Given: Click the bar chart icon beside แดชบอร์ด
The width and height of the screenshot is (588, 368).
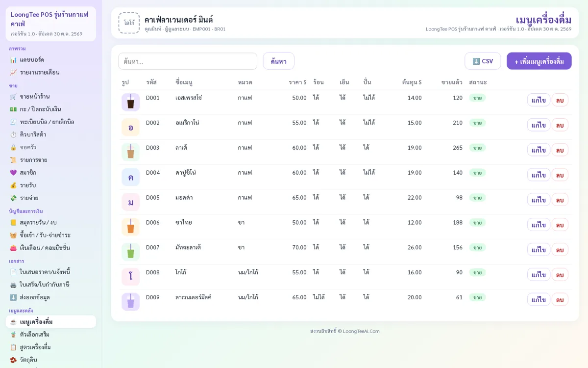Looking at the screenshot, I should 13,60.
